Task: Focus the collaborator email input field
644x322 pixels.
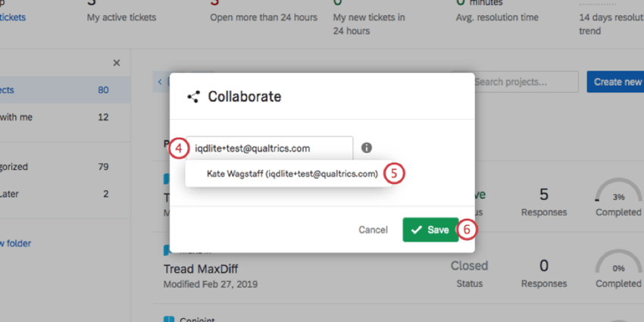Action: (x=270, y=148)
